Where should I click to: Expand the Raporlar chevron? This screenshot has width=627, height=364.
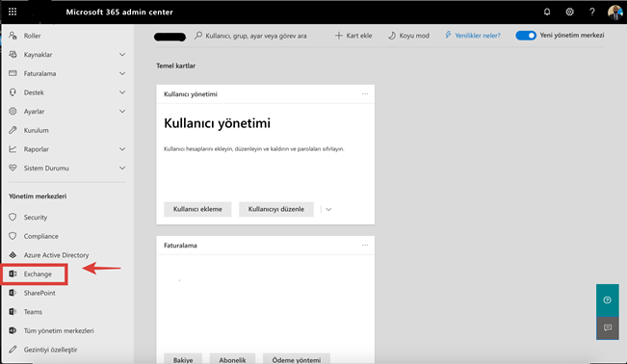click(122, 149)
